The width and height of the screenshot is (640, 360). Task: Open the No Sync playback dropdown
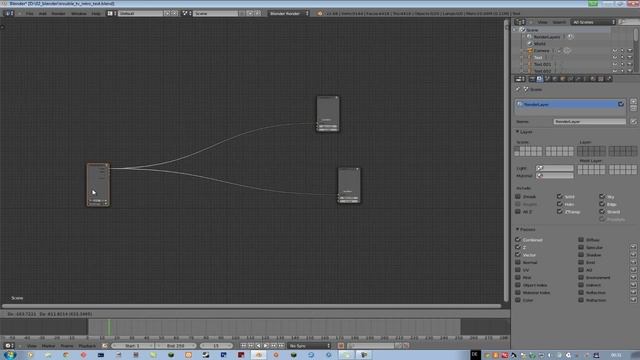pyautogui.click(x=309, y=346)
